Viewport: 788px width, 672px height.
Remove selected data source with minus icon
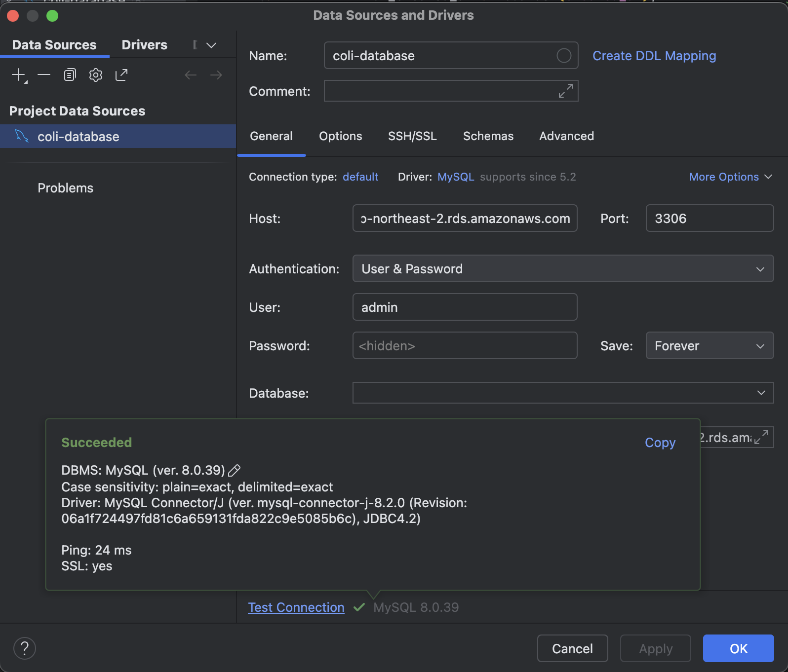coord(44,75)
